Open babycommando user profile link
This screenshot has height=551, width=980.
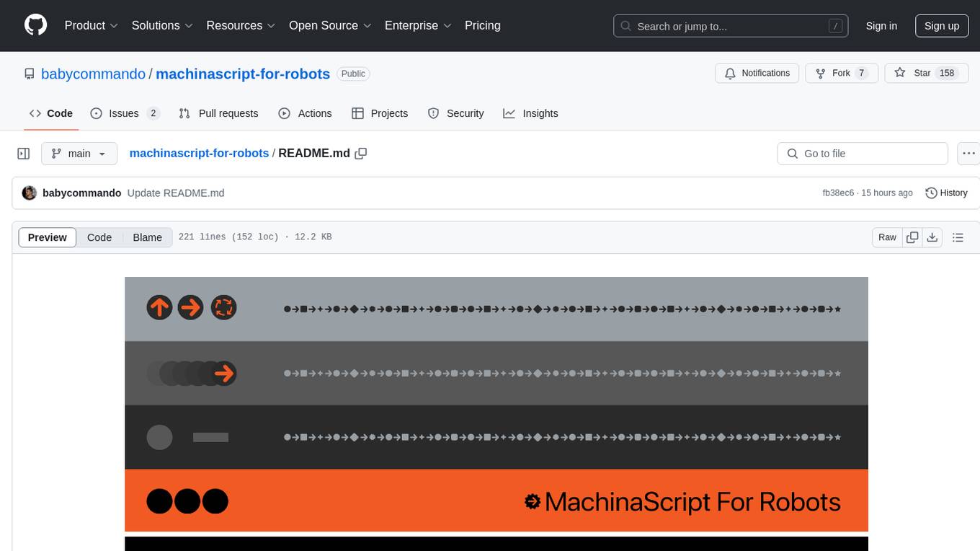click(93, 74)
